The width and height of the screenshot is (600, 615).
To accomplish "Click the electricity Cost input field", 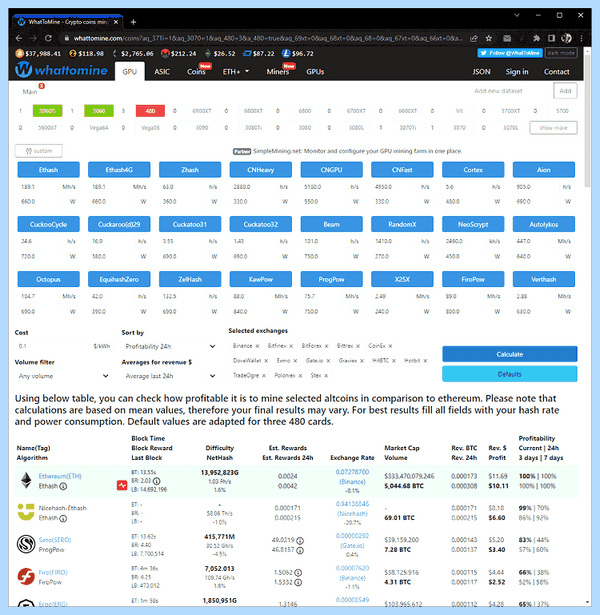I will pyautogui.click(x=53, y=346).
